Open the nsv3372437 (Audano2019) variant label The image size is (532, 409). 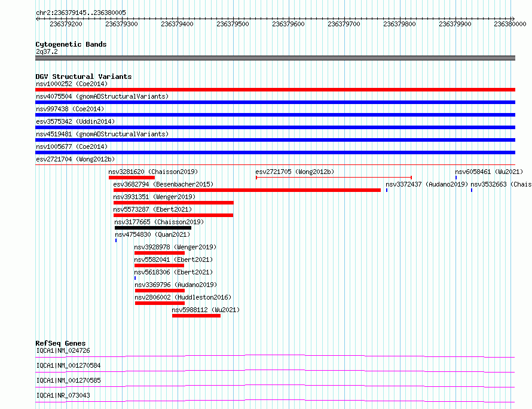[x=427, y=184]
